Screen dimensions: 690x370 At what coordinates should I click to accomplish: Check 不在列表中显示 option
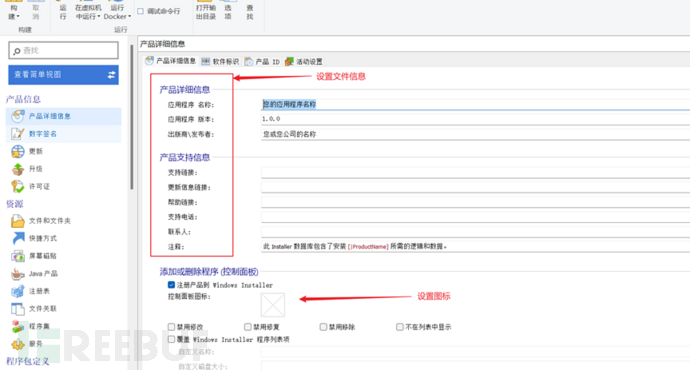(400, 327)
